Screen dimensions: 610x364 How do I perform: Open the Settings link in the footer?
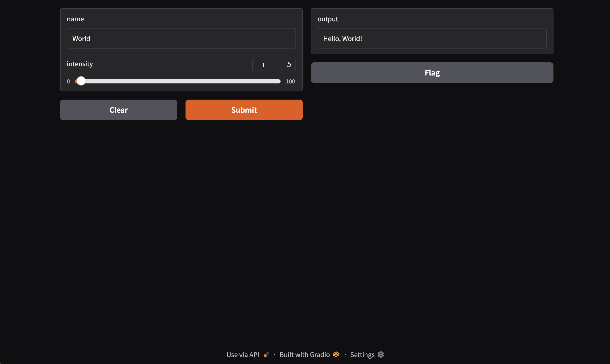coord(367,355)
